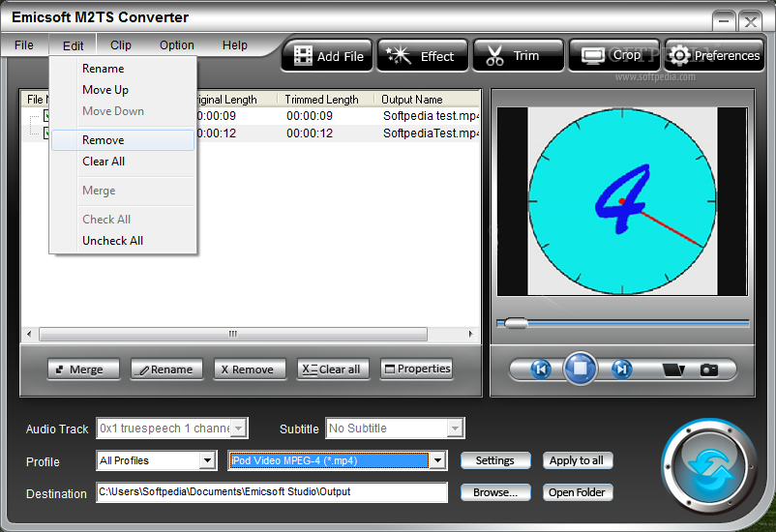
Task: Browse for a destination folder
Action: pyautogui.click(x=495, y=492)
